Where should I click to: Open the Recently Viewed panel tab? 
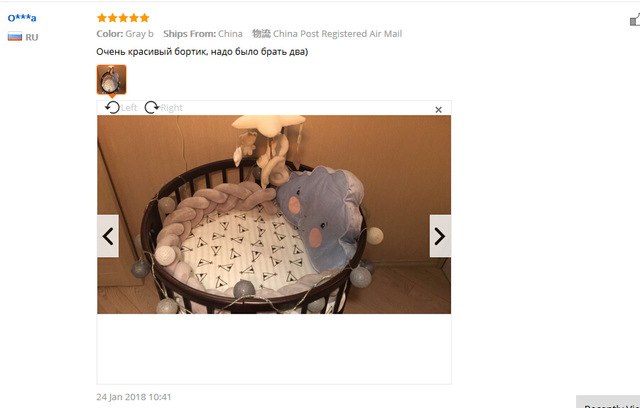[608, 402]
